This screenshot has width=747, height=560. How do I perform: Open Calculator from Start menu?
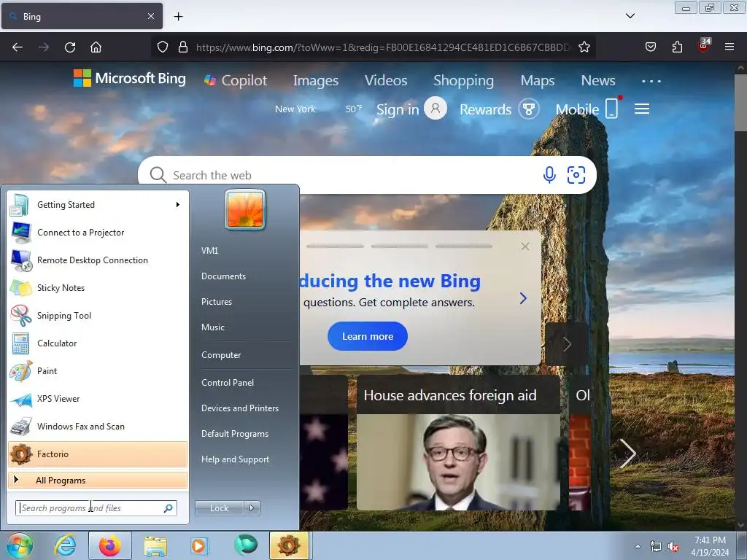(98, 343)
